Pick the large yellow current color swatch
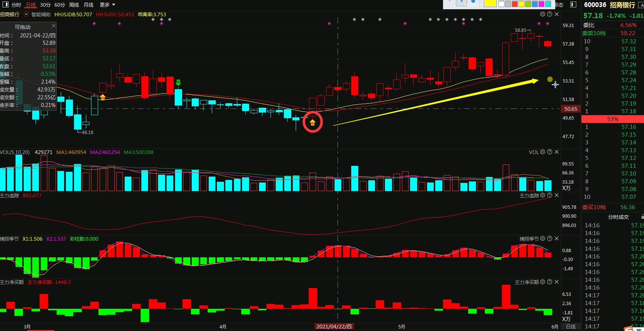The image size is (644, 331). tap(490, 3)
